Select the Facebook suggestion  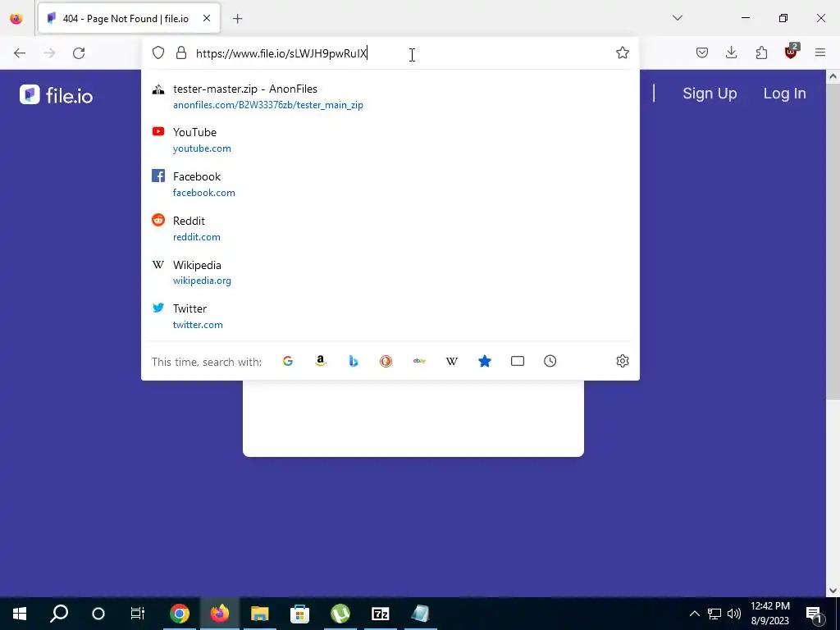[390, 184]
